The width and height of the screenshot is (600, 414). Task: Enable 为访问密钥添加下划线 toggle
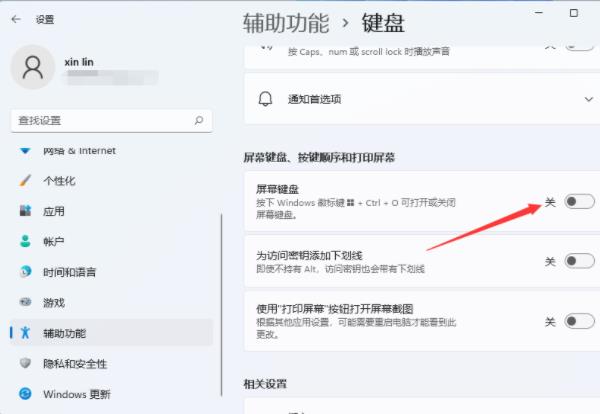(579, 261)
